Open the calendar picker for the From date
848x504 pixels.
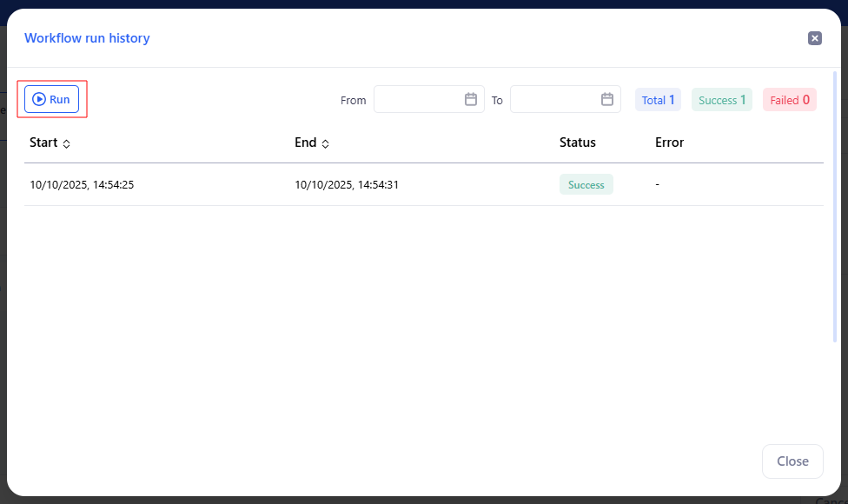pos(472,99)
